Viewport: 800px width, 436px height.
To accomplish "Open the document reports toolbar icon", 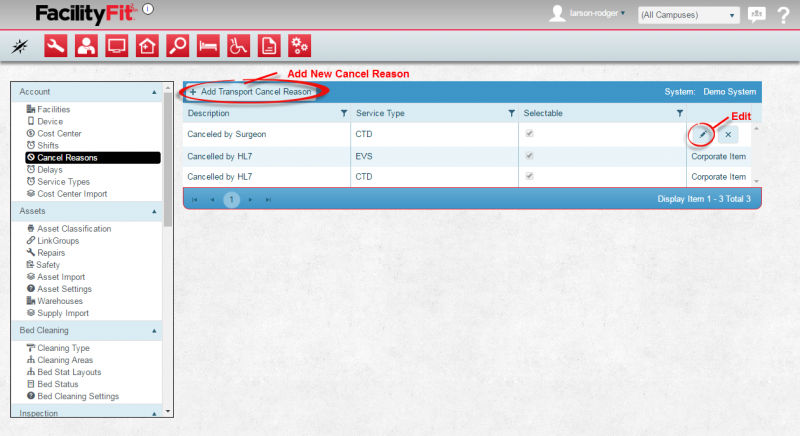I will 269,46.
